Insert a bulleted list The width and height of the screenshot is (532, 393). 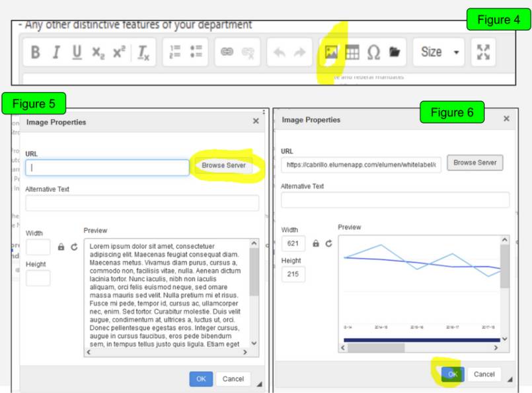196,52
